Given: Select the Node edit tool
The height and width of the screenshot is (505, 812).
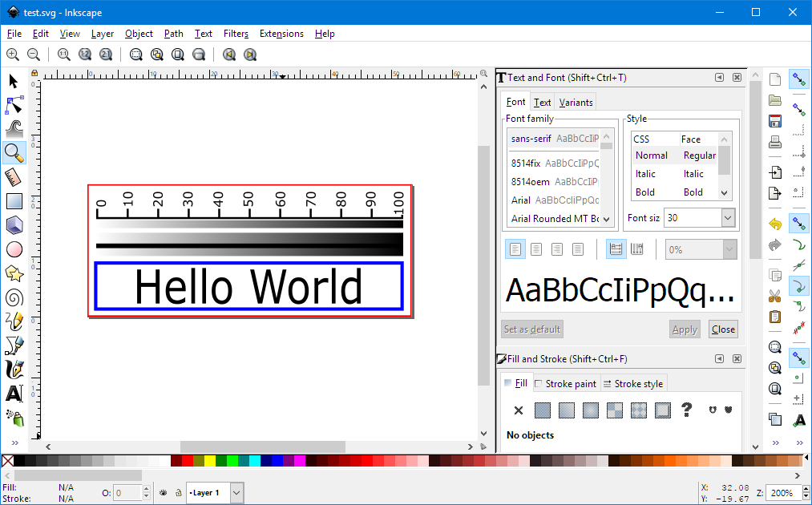Looking at the screenshot, I should pos(14,105).
